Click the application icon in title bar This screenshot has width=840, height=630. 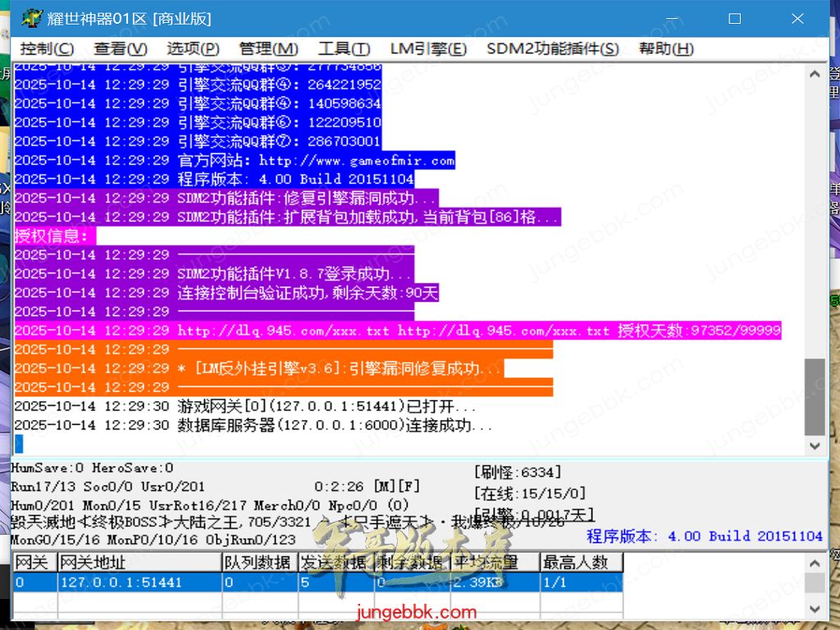pyautogui.click(x=32, y=18)
